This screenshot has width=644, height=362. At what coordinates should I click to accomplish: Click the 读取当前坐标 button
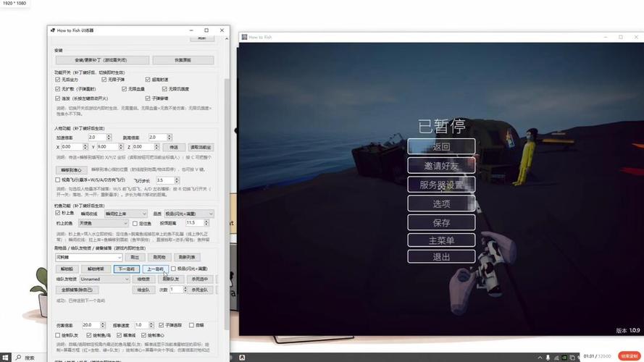[201, 147]
